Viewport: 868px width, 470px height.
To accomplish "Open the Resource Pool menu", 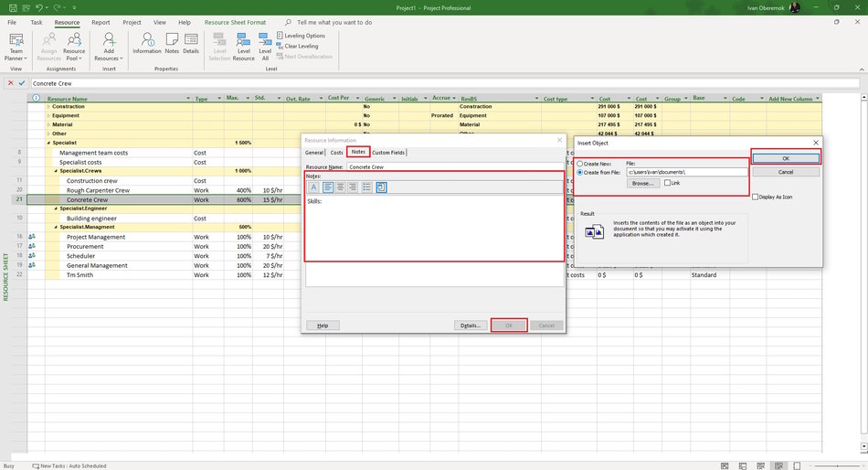I will (74, 47).
